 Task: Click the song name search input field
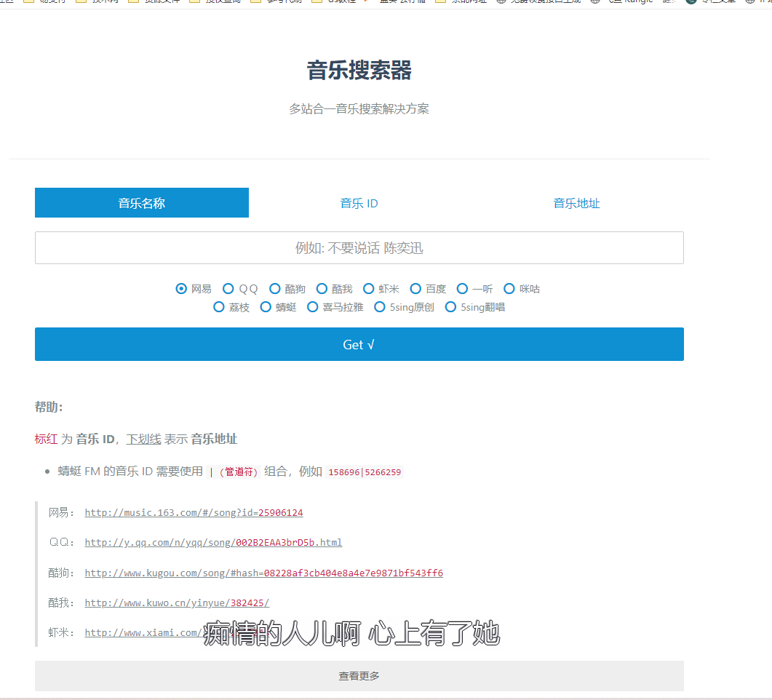pos(359,248)
